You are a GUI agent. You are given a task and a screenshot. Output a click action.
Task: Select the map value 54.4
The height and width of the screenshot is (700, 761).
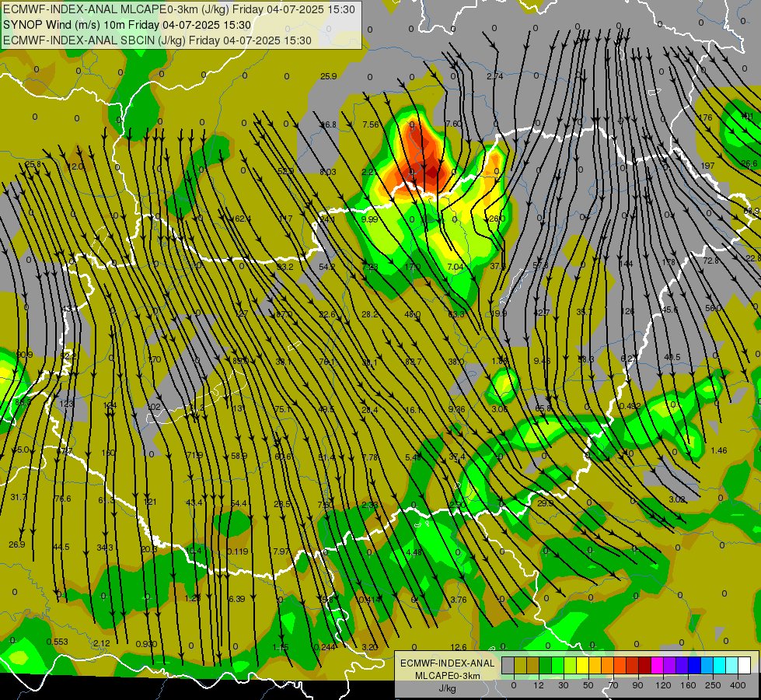pos(239,503)
